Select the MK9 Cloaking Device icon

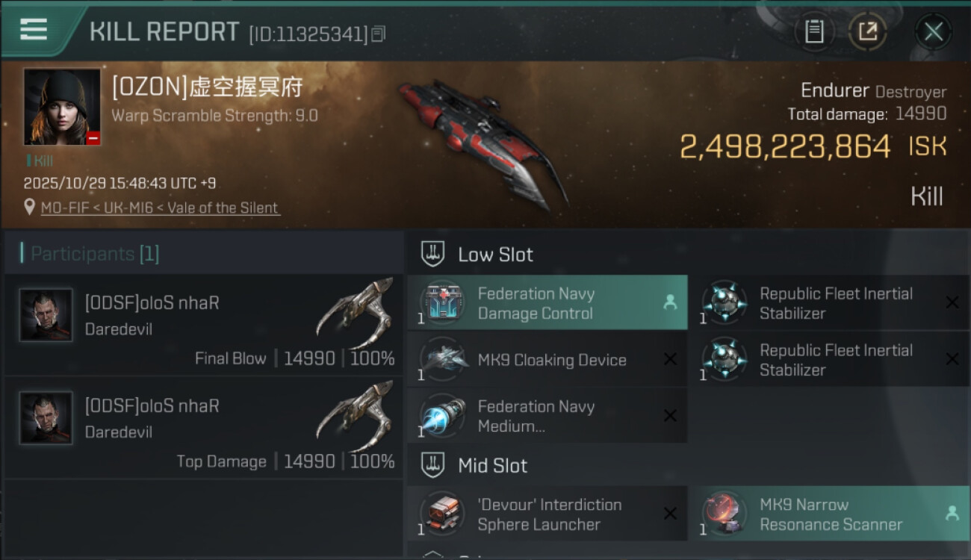[442, 360]
